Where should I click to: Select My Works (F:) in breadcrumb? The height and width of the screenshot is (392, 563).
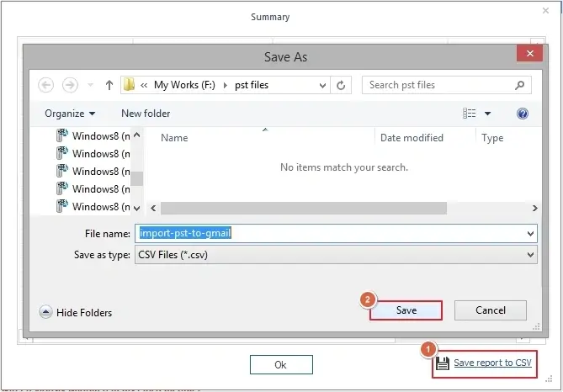(x=184, y=85)
